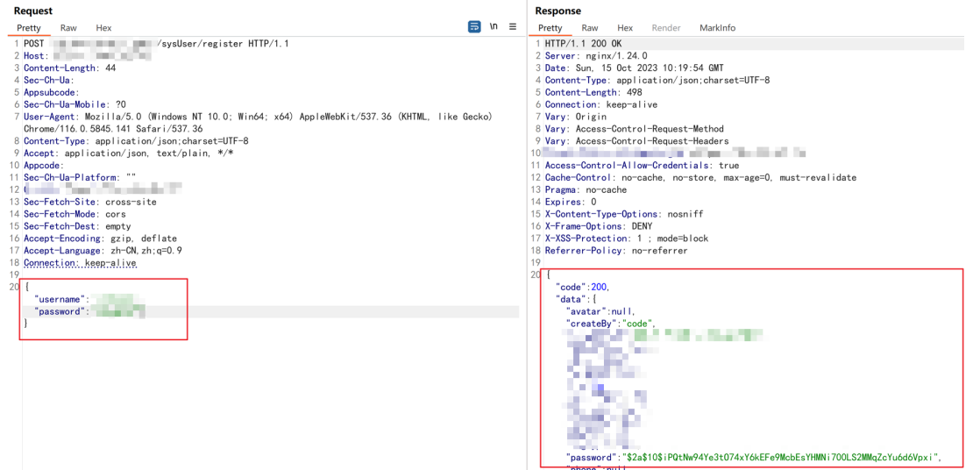This screenshot has height=470, width=980.
Task: Open the MarkInfo tab in Response
Action: [x=717, y=28]
